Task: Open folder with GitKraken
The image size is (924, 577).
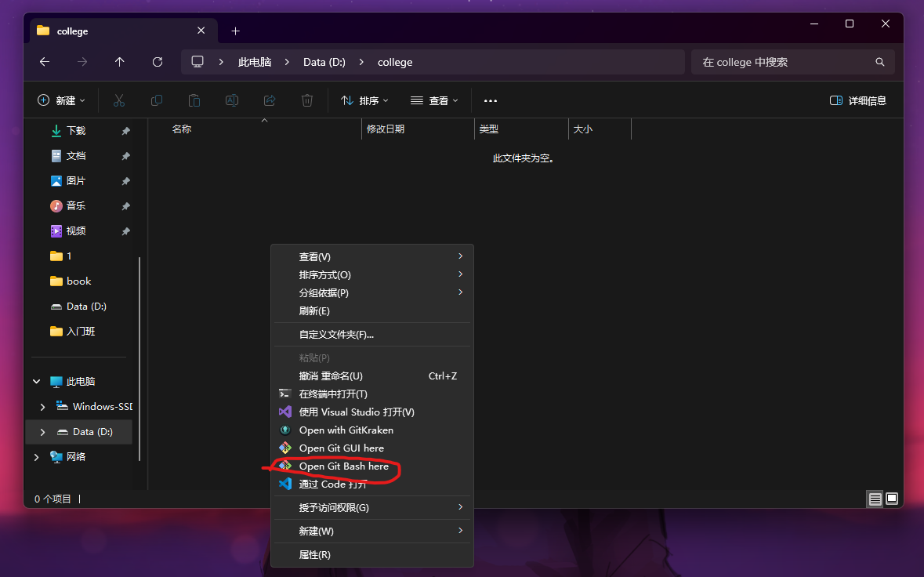Action: (346, 430)
